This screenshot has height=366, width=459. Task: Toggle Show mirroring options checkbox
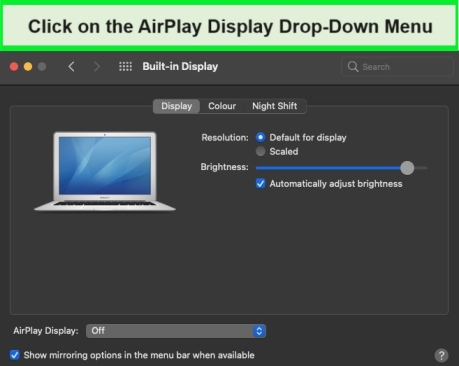click(x=15, y=355)
